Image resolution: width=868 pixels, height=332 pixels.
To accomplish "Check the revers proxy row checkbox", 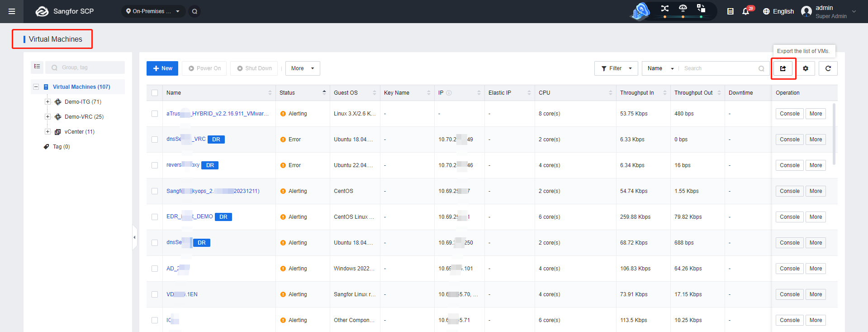I will point(155,165).
